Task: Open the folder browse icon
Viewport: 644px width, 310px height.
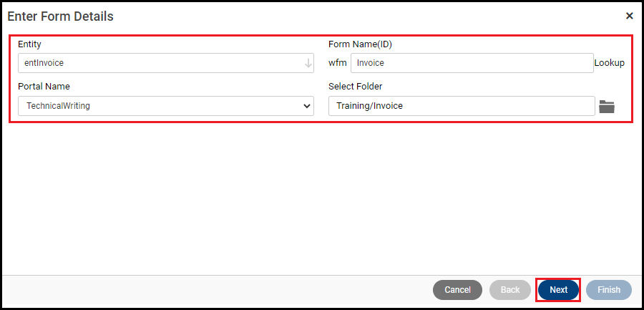Action: click(607, 107)
